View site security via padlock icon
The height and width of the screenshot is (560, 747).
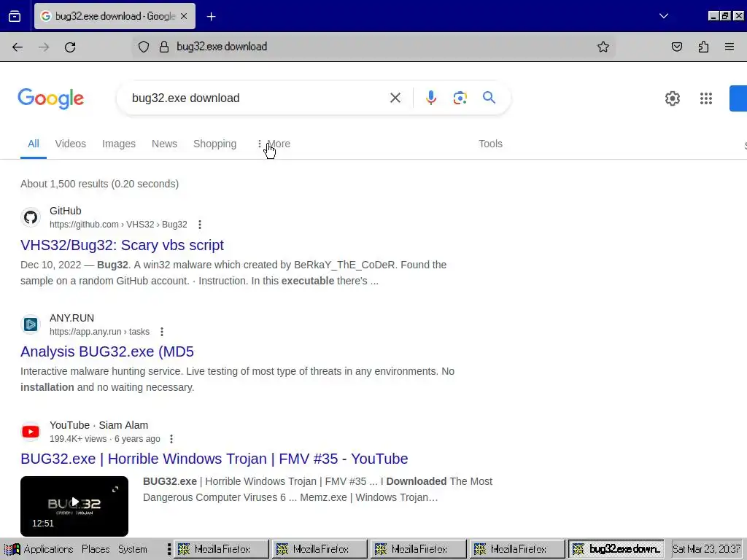click(164, 47)
